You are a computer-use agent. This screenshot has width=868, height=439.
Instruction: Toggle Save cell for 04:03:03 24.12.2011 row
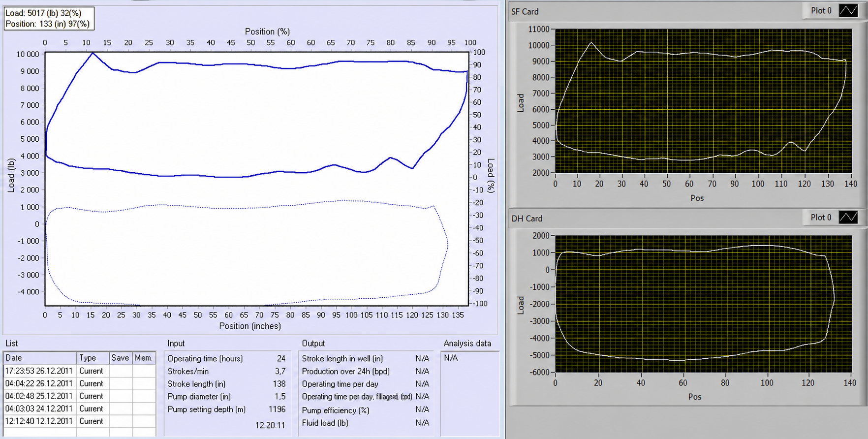[x=121, y=408]
